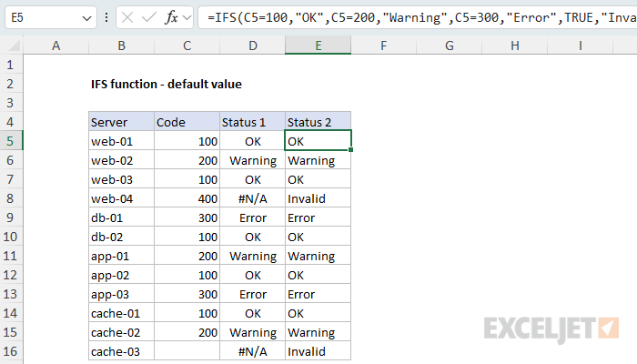The image size is (637, 364).
Task: Click the fill handle on cell E5
Action: 350,150
